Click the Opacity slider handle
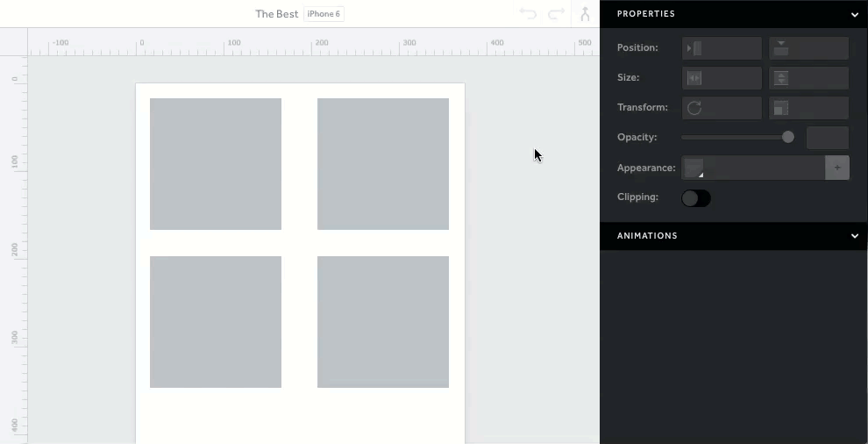The height and width of the screenshot is (444, 868). pyautogui.click(x=788, y=137)
